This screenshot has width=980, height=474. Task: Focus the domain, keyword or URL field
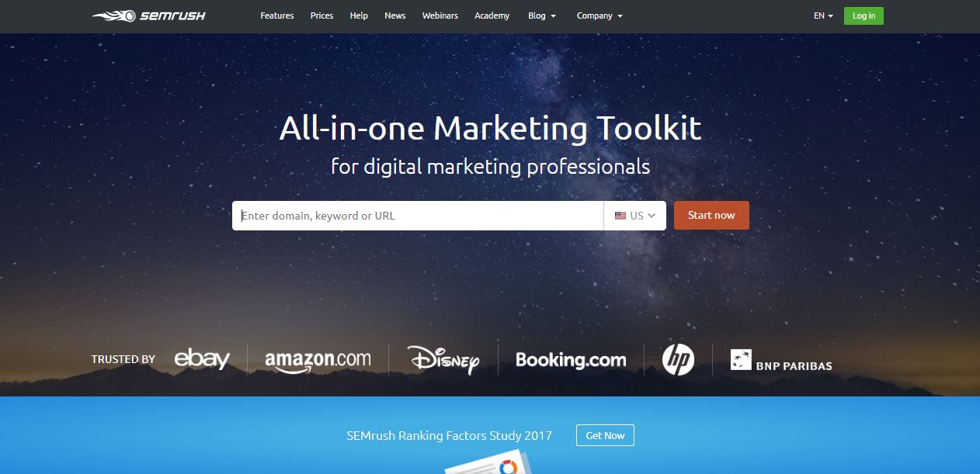tap(418, 216)
